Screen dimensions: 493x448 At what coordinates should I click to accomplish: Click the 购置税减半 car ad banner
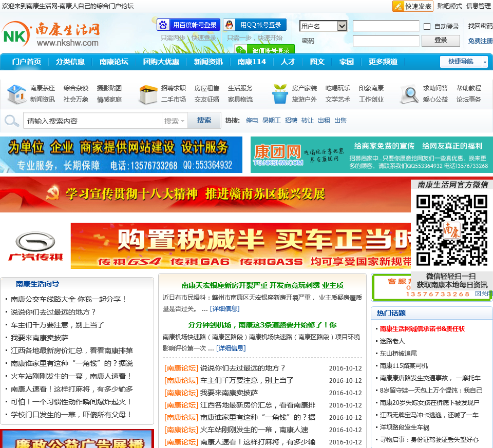(x=241, y=246)
